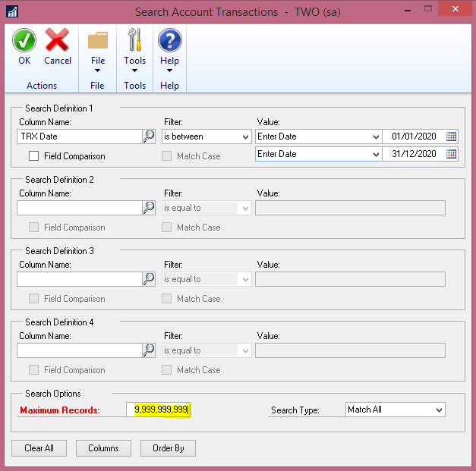Expand the File menu arrow
Image resolution: width=476 pixels, height=471 pixels.
pyautogui.click(x=97, y=71)
